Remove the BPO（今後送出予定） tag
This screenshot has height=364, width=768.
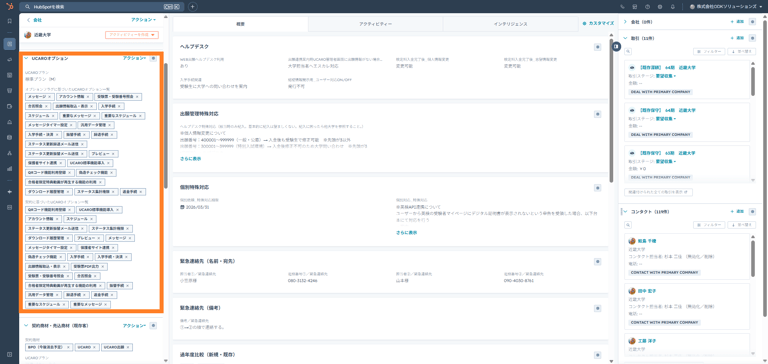(x=70, y=347)
